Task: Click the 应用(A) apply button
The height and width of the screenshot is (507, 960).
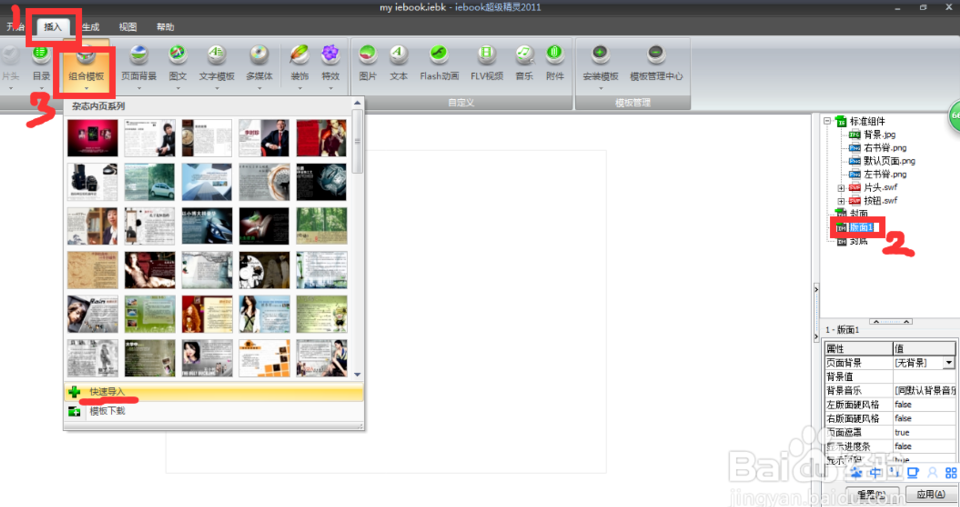Action: pyautogui.click(x=929, y=494)
